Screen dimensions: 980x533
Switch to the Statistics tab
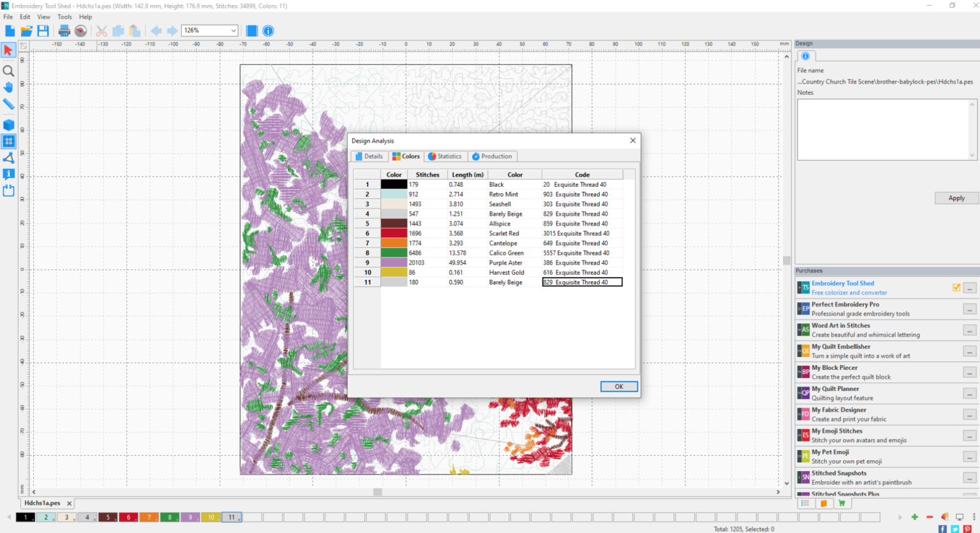tap(445, 156)
